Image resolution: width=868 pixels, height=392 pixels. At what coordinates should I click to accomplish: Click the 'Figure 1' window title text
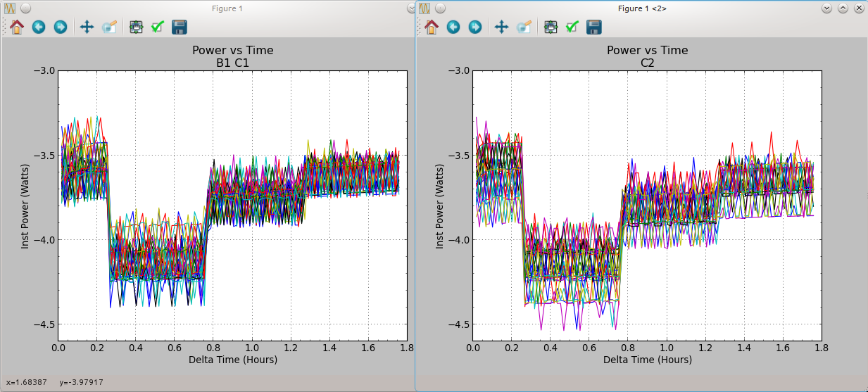(x=227, y=8)
